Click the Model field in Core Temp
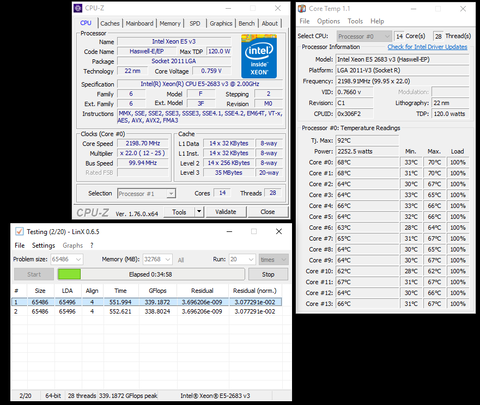This screenshot has height=405, width=480. 402,59
